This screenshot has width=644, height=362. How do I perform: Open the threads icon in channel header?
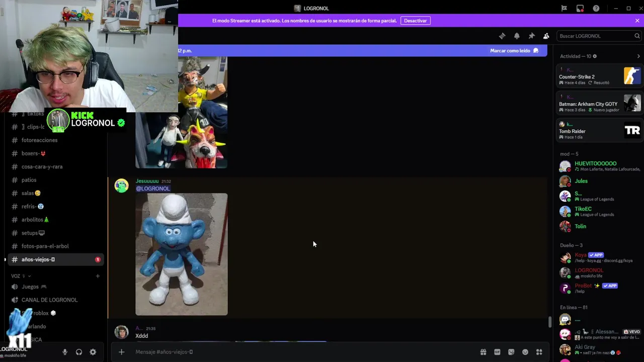(x=502, y=36)
